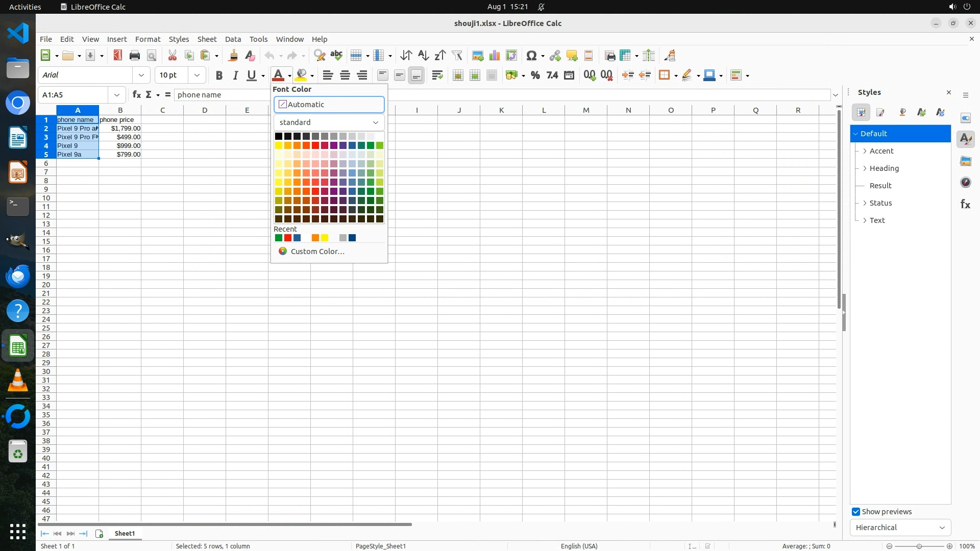This screenshot has height=551, width=980.
Task: Click the AutoFilter icon
Action: point(457,56)
